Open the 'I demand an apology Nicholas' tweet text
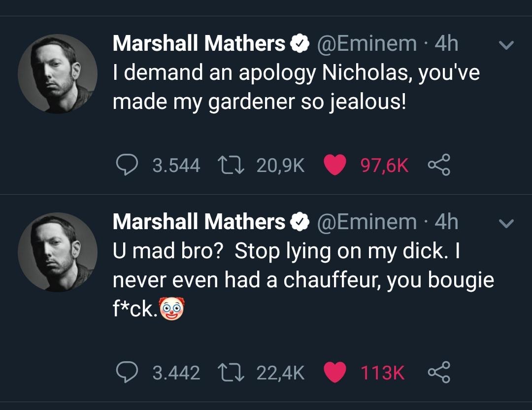Viewport: 532px width, 410px height. pyautogui.click(x=296, y=87)
